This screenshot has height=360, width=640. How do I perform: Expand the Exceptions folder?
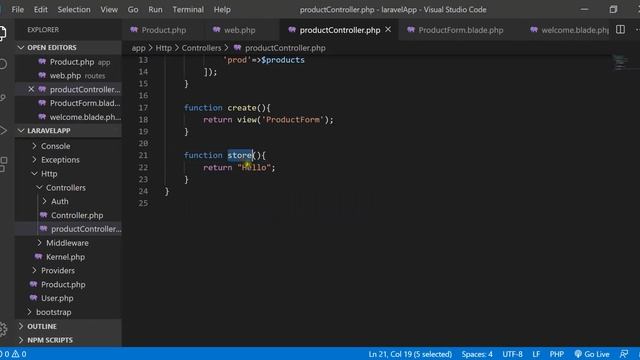pyautogui.click(x=60, y=160)
